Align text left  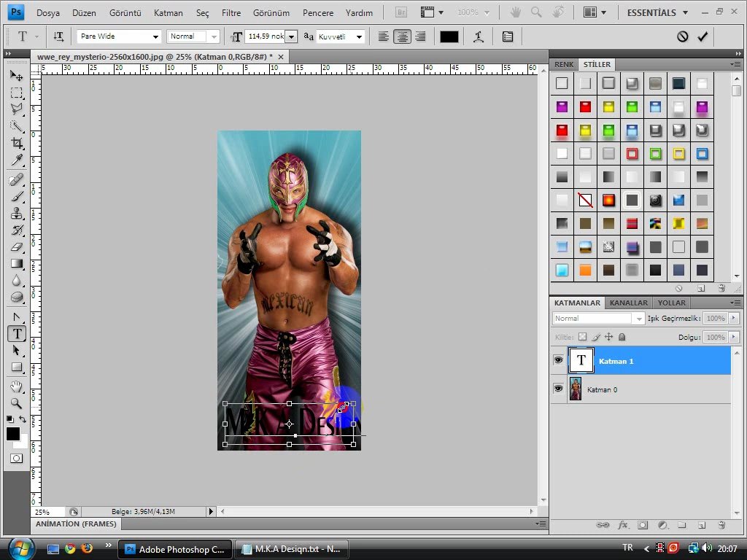pyautogui.click(x=384, y=36)
